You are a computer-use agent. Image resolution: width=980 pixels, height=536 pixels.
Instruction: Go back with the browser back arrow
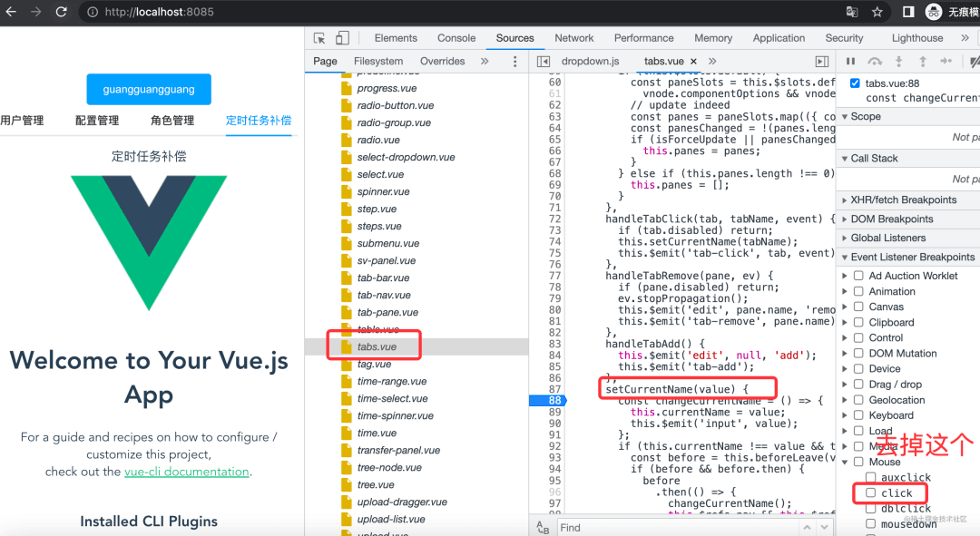pos(11,12)
